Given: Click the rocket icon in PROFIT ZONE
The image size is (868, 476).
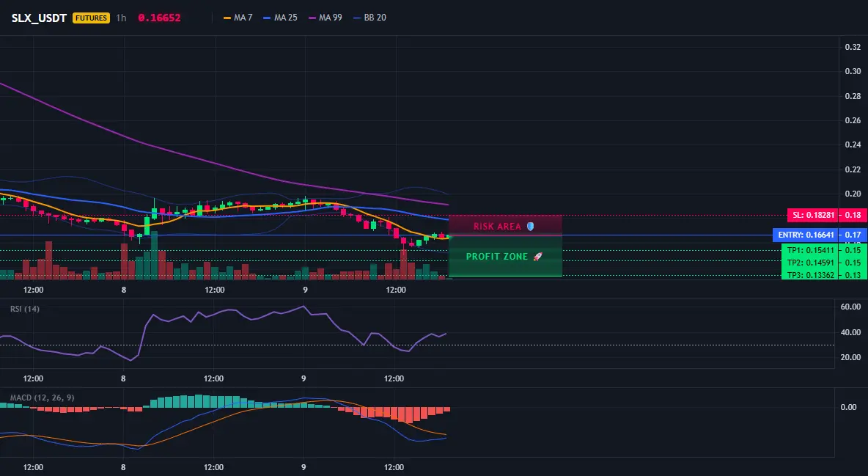Looking at the screenshot, I should (x=537, y=257).
